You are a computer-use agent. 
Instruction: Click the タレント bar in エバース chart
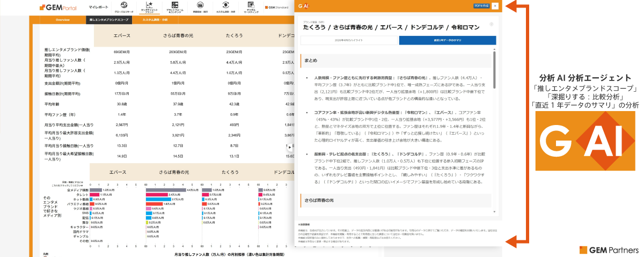click(95, 195)
